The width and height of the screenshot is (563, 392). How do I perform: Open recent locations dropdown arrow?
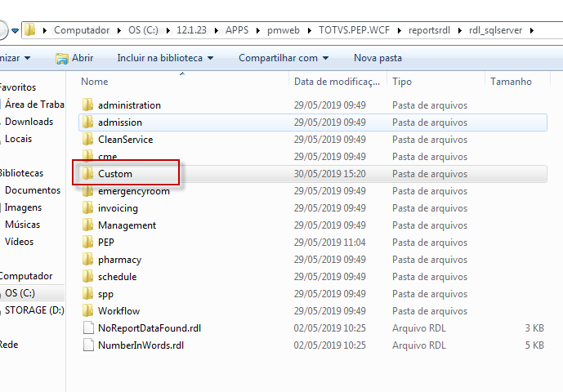click(x=15, y=31)
